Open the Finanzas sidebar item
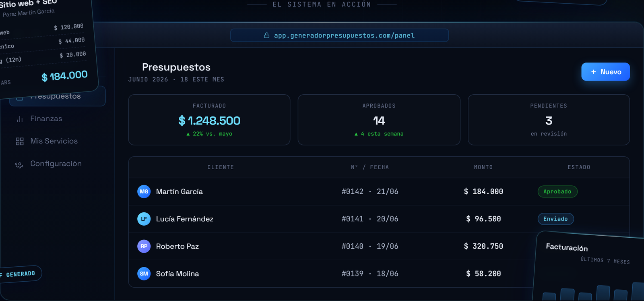Viewport: 644px width, 301px height. point(57,118)
